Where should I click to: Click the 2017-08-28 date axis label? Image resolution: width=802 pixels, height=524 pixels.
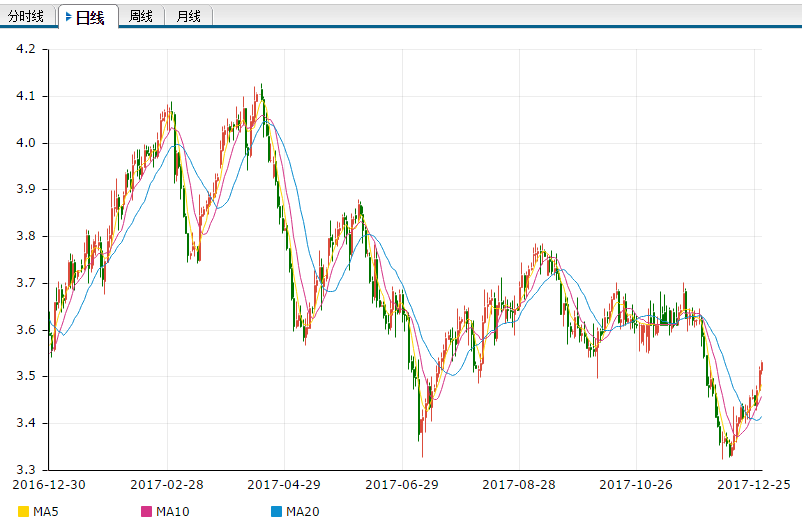(x=519, y=485)
